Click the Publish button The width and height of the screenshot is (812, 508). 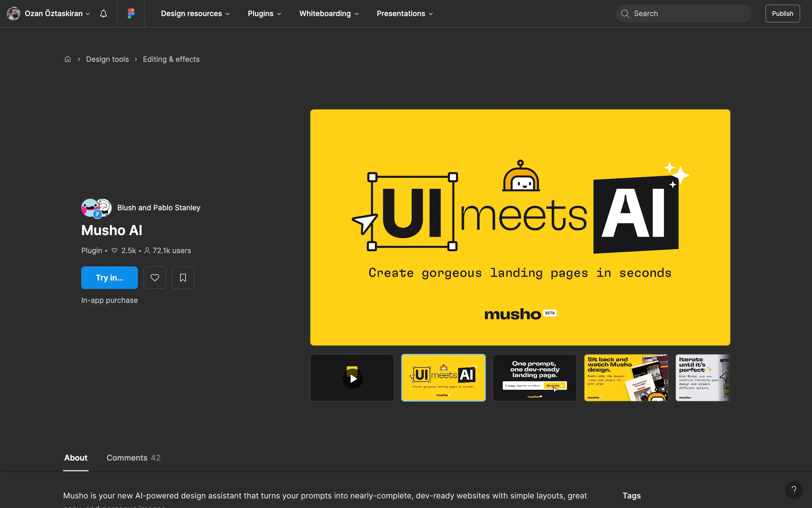(782, 14)
